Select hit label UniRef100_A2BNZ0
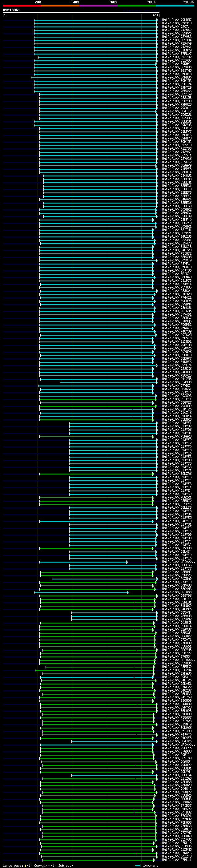197x868 pixels. point(177,501)
